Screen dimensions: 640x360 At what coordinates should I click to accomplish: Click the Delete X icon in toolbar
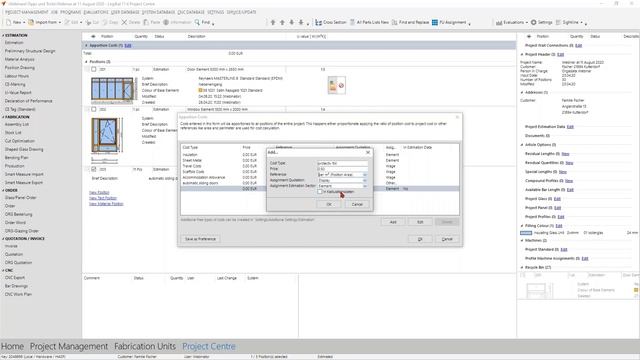click(124, 22)
